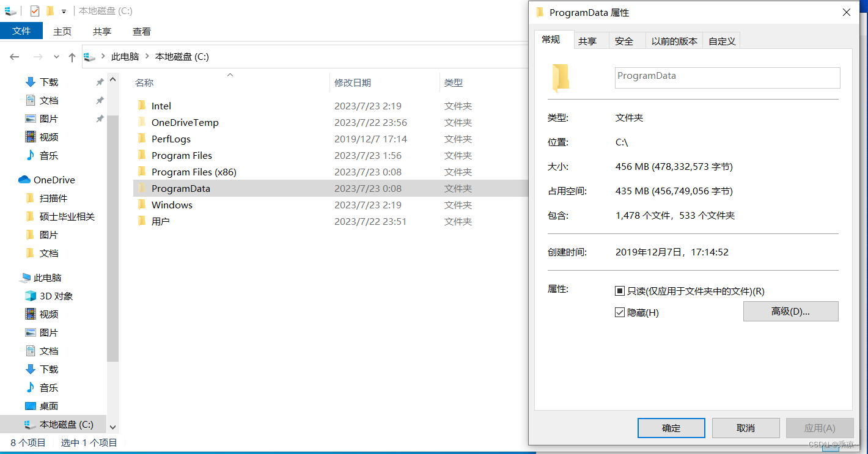Click the 3D 对象 icon in sidebar
The height and width of the screenshot is (454, 868).
tap(31, 296)
